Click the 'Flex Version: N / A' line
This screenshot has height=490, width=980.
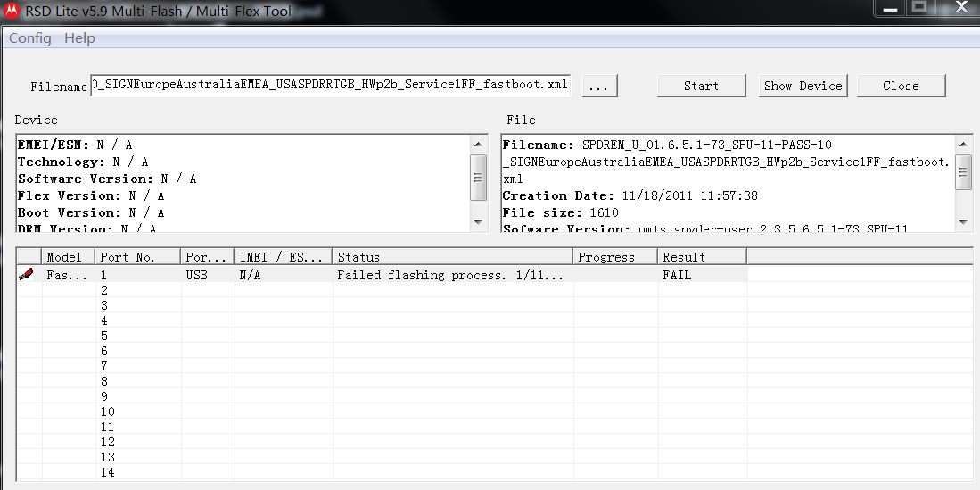point(91,195)
